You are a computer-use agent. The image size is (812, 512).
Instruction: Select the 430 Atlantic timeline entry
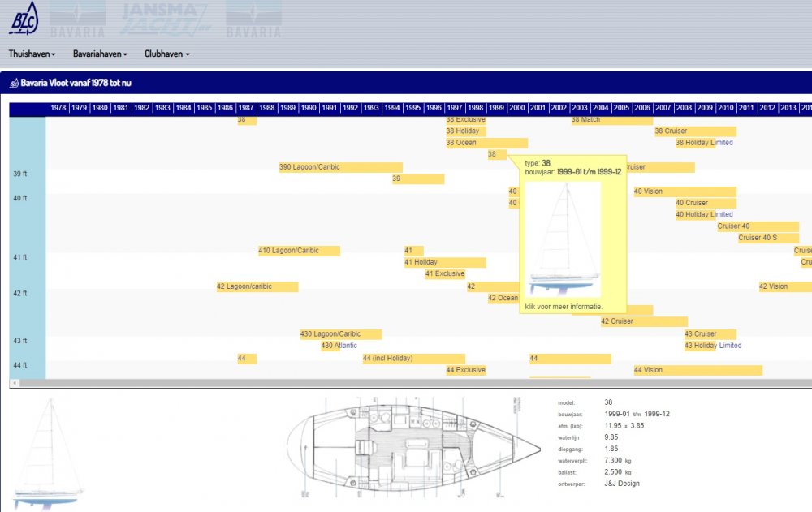tap(339, 346)
